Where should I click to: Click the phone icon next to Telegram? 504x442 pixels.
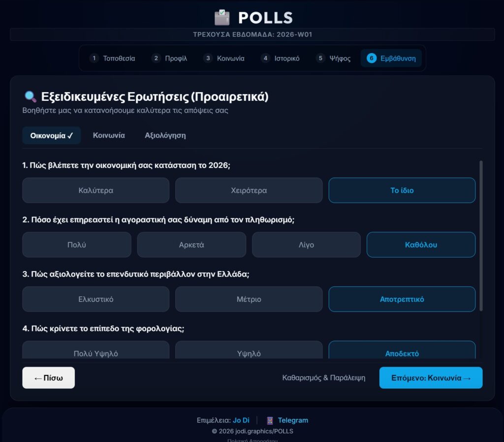tap(270, 420)
